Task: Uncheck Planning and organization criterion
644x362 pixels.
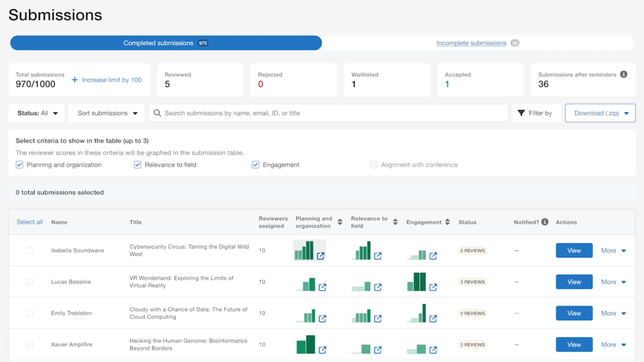Action: pyautogui.click(x=20, y=165)
